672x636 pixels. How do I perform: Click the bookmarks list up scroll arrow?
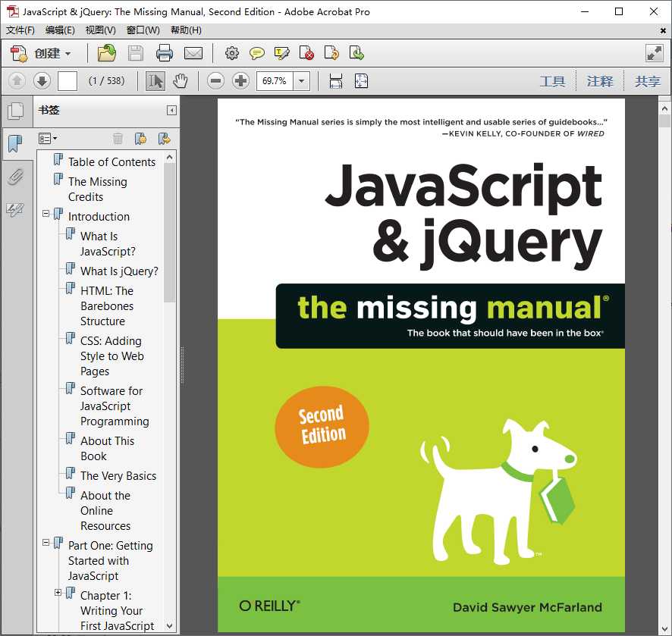pyautogui.click(x=170, y=158)
